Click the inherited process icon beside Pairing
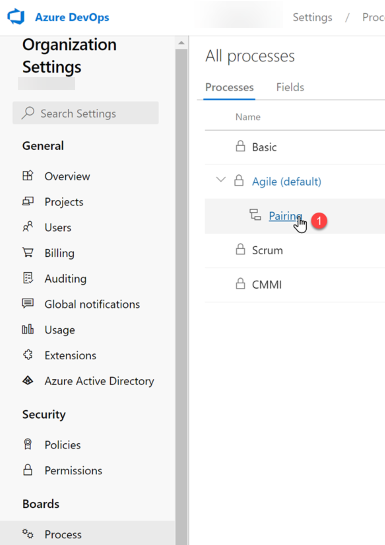 255,214
